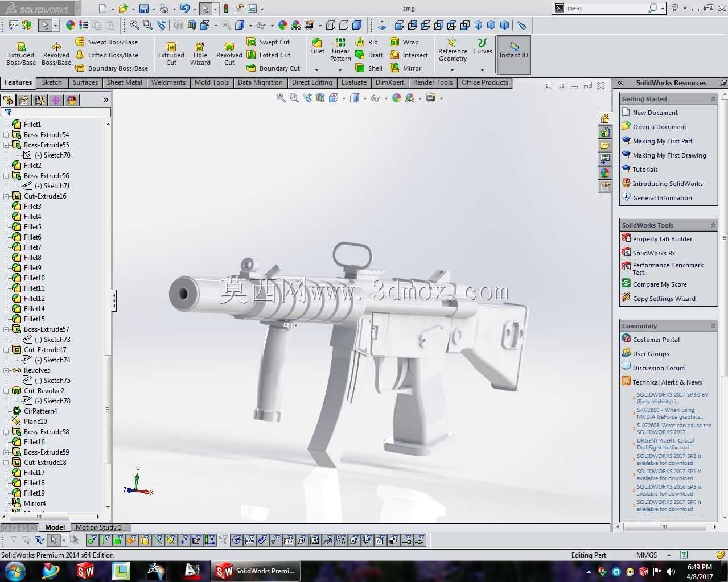Choose the Swept Boss/Base tool
Viewport: 728px width, 582px height.
coord(106,42)
